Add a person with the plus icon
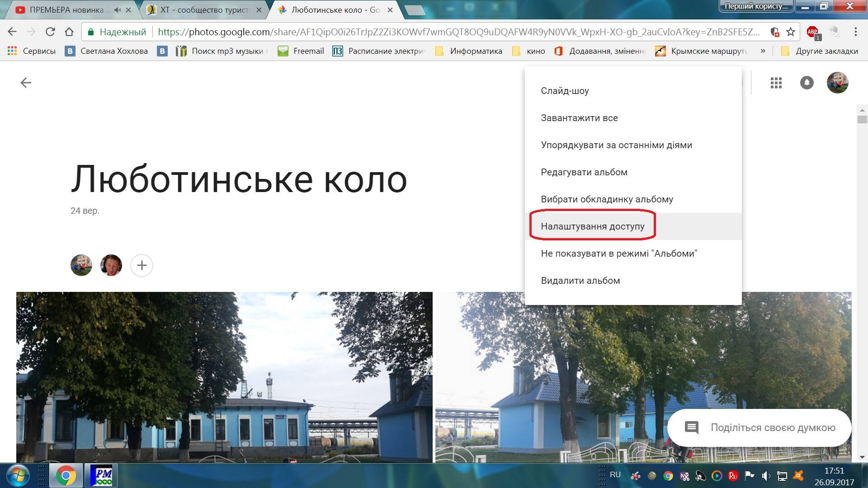 point(142,265)
